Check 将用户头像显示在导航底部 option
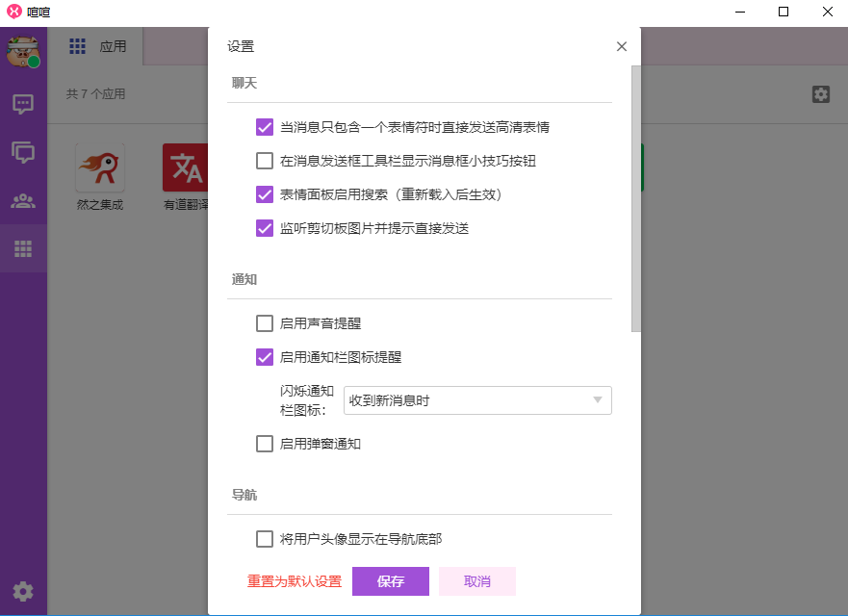This screenshot has height=616, width=848. coord(265,539)
